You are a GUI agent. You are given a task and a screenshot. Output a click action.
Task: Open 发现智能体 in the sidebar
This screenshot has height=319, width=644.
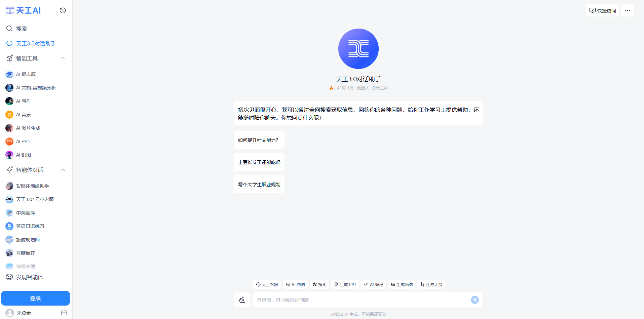tap(25, 277)
